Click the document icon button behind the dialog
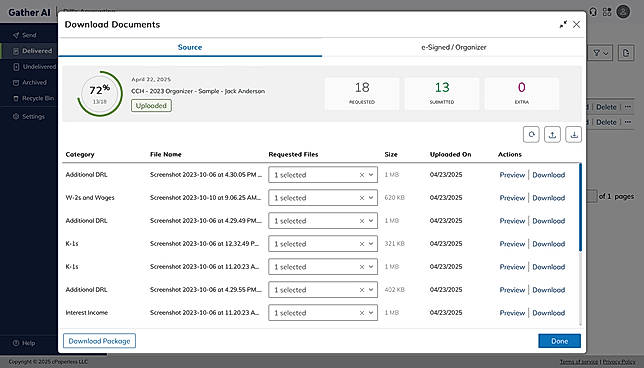644x368 pixels. pyautogui.click(x=626, y=53)
